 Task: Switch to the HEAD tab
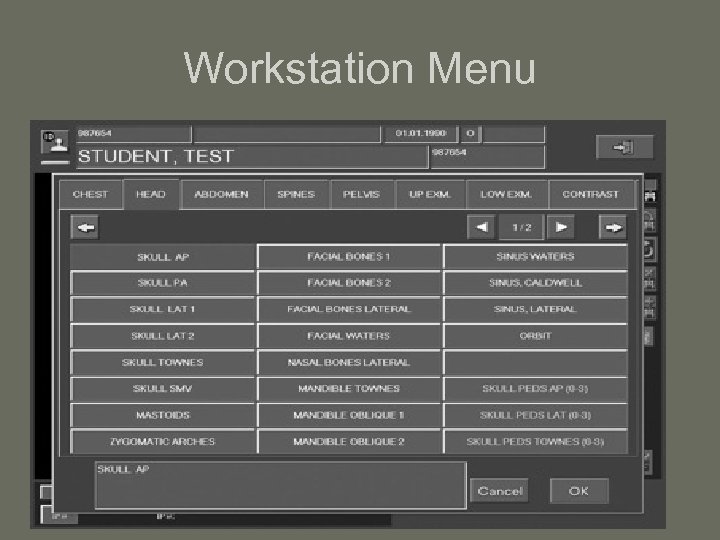[151, 195]
